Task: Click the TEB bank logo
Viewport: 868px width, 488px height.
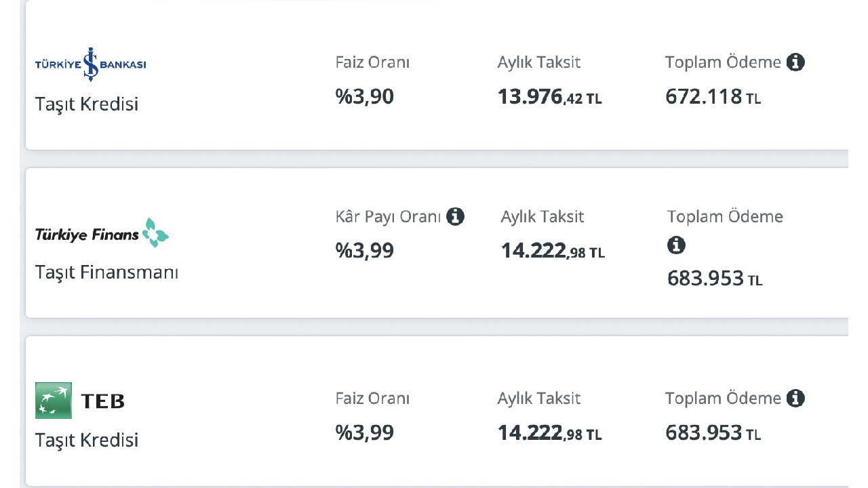Action: [80, 401]
